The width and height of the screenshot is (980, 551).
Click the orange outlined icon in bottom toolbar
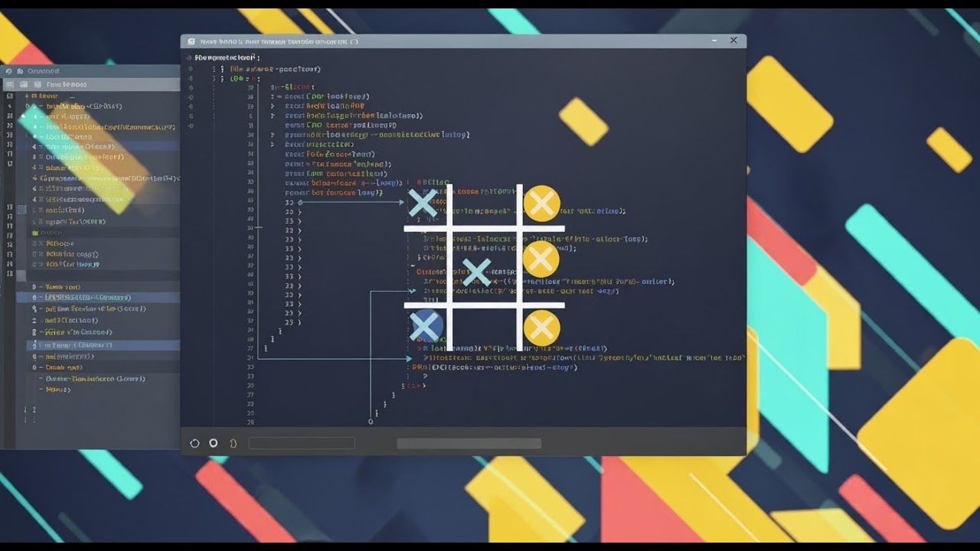point(234,443)
